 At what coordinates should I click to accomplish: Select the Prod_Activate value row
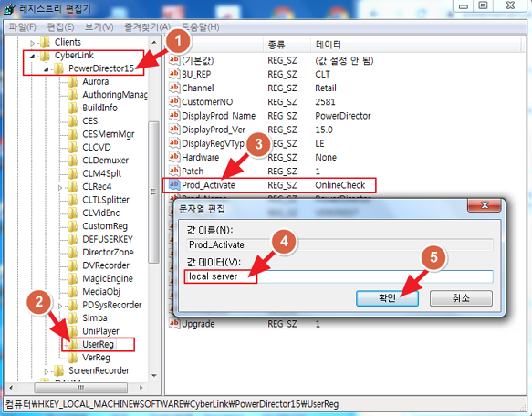pos(268,185)
